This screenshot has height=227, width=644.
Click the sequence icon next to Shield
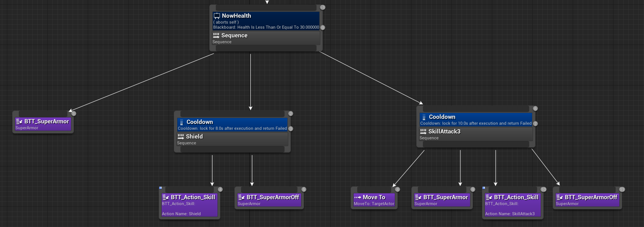[x=181, y=137]
